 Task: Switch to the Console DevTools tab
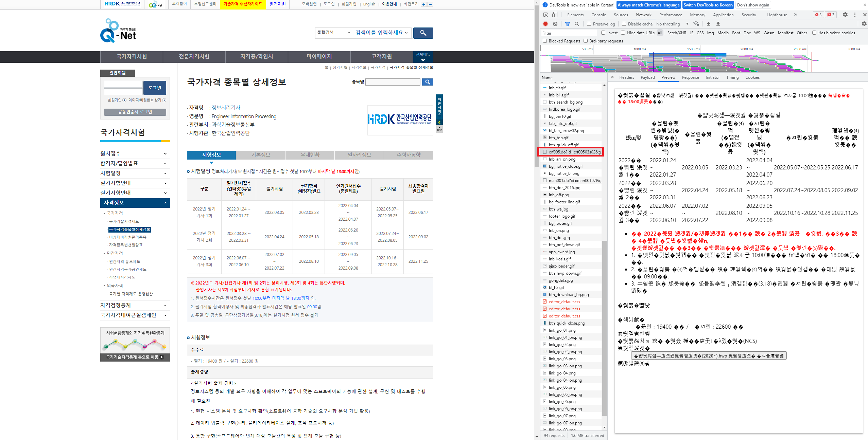click(x=598, y=15)
